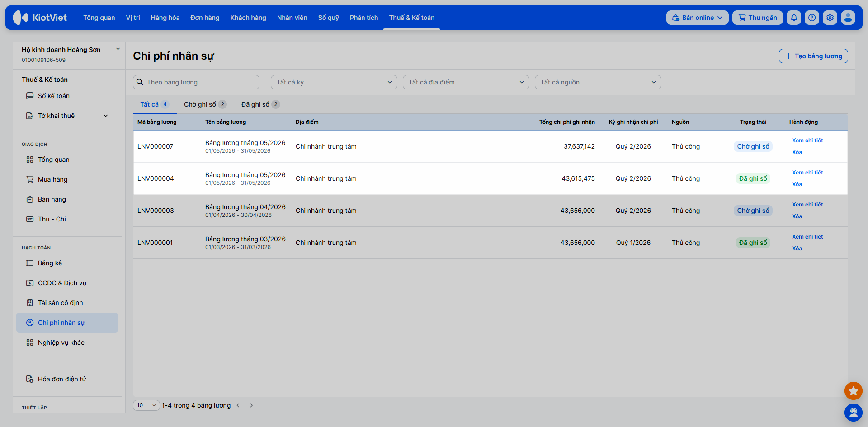Open the Tất cả nguồn dropdown

[x=598, y=82]
